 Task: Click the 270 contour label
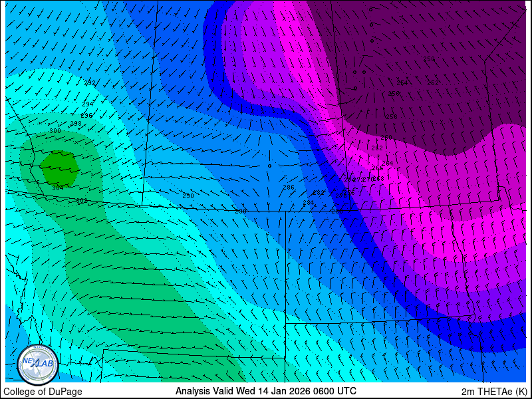pos(368,179)
